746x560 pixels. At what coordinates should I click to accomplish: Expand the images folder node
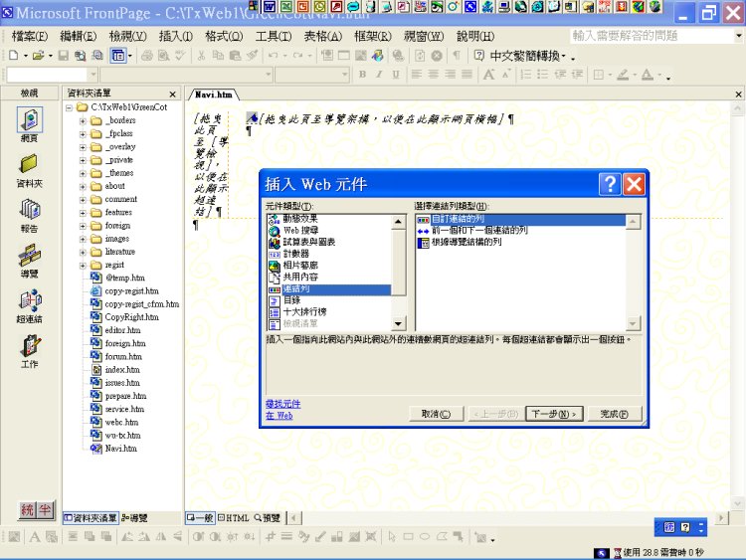tap(84, 239)
